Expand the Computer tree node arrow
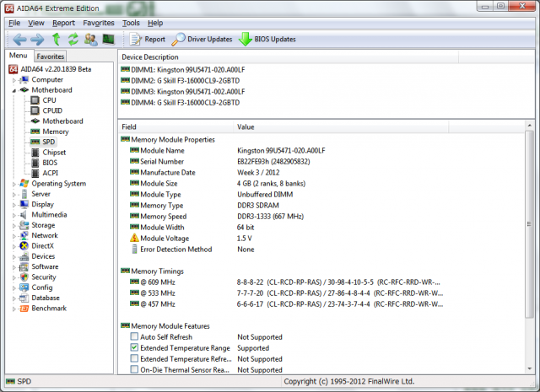This screenshot has width=540, height=392. pyautogui.click(x=14, y=80)
